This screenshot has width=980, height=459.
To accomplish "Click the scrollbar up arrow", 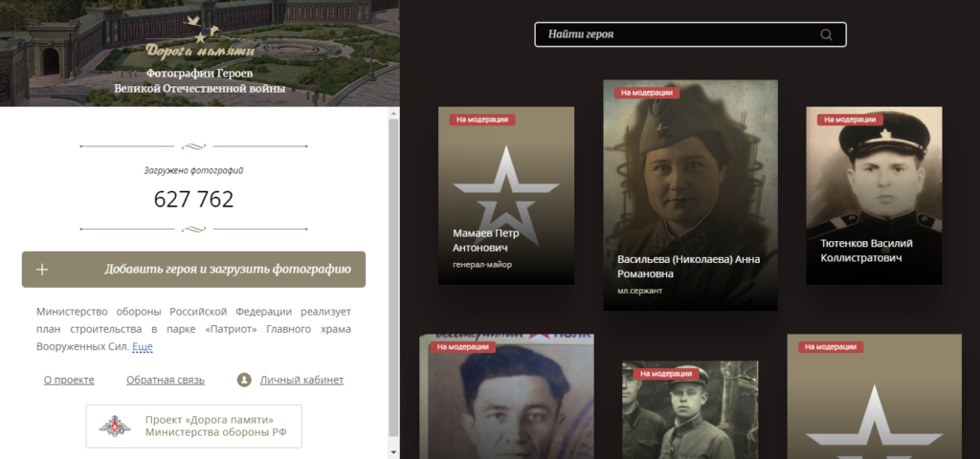I will pos(393,114).
